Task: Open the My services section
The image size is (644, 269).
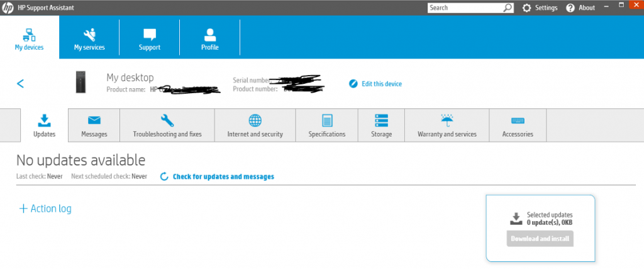Action: [89, 38]
